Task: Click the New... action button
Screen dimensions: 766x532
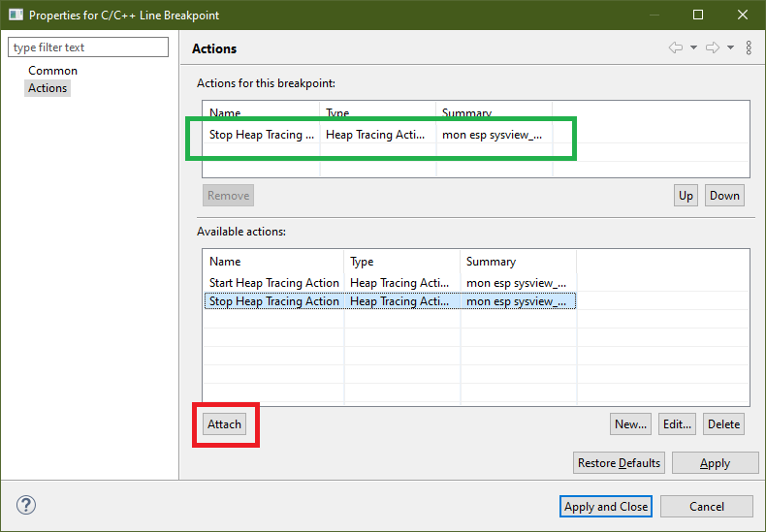Action: tap(630, 423)
